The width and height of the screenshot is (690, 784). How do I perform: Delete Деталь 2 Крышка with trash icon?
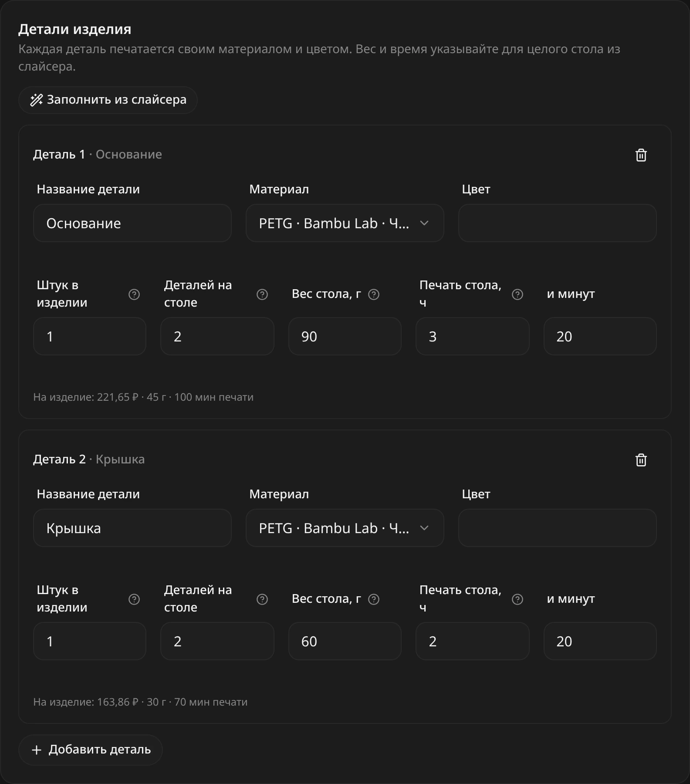(641, 460)
